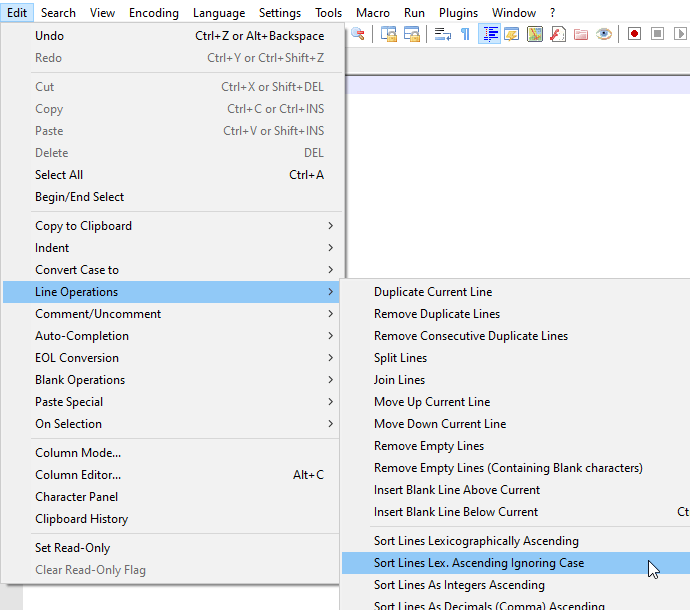Choose Begin/End Select
The width and height of the screenshot is (690, 610).
(x=171, y=197)
